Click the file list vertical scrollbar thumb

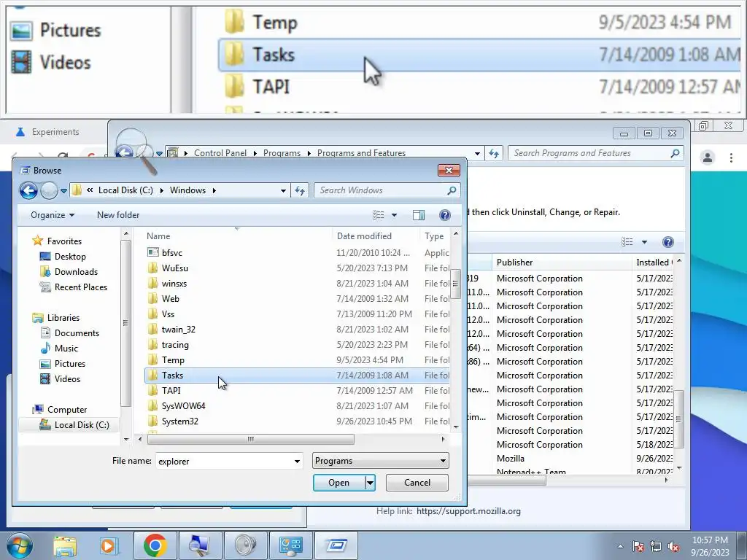coord(455,284)
